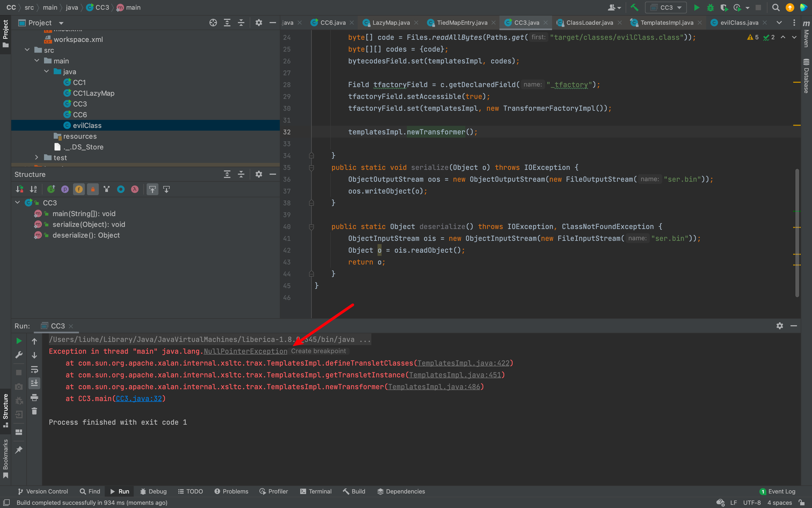Expand all in Project panel
This screenshot has height=508, width=812.
pyautogui.click(x=227, y=23)
